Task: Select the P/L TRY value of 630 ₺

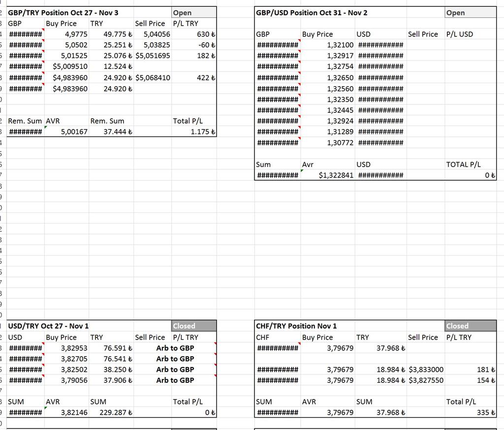Action: click(x=207, y=33)
